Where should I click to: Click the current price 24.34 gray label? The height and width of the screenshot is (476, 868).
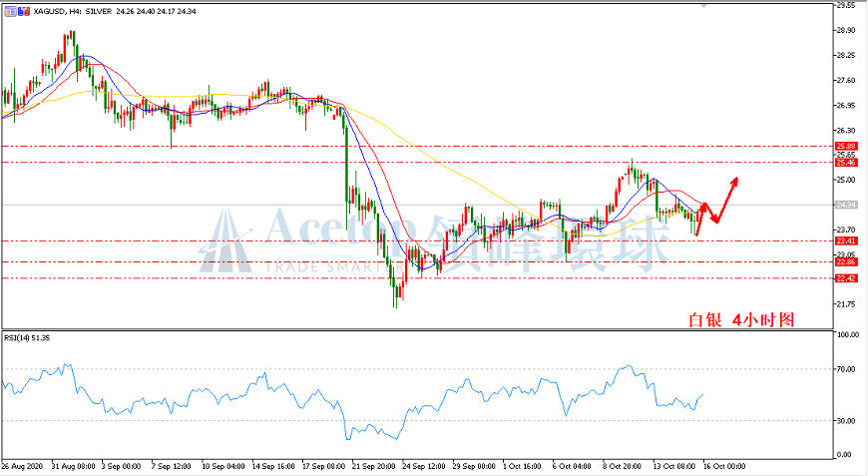[x=846, y=205]
